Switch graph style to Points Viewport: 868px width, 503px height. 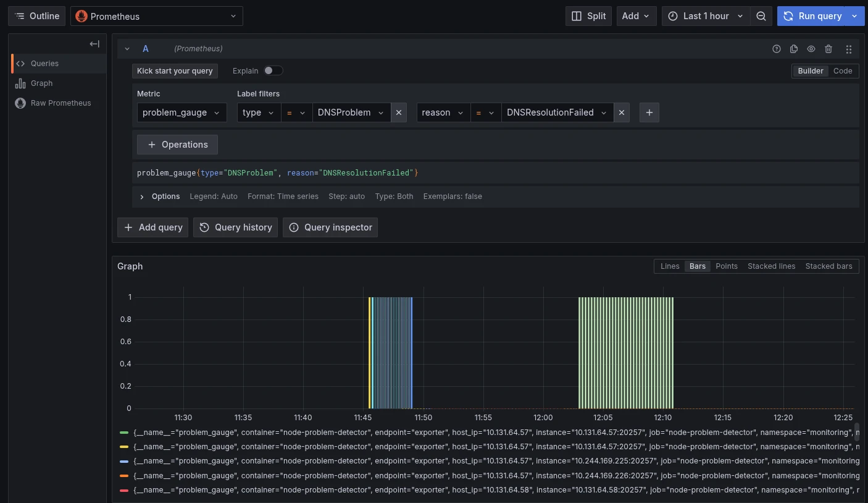[727, 266]
